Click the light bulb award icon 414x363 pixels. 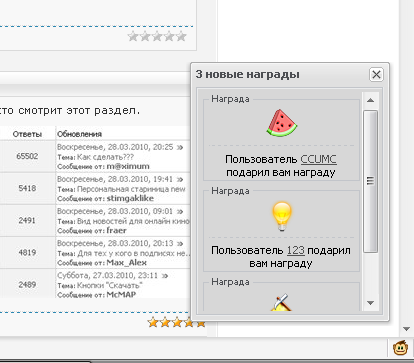(282, 216)
